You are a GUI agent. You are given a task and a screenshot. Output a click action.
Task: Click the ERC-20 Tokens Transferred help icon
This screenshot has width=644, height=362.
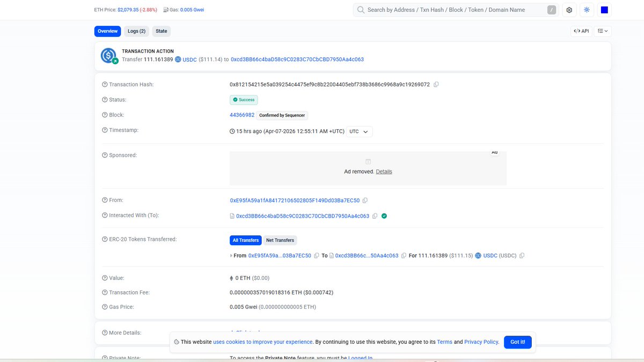tap(105, 239)
